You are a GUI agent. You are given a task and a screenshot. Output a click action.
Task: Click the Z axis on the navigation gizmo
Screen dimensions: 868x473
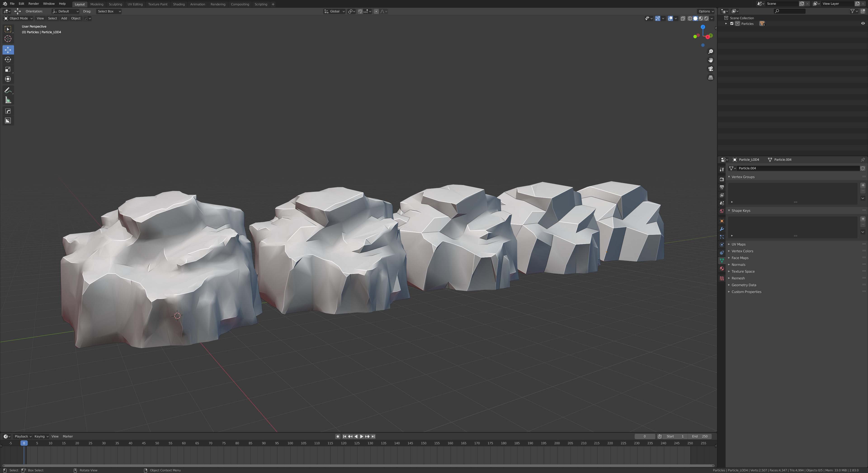coord(703,27)
